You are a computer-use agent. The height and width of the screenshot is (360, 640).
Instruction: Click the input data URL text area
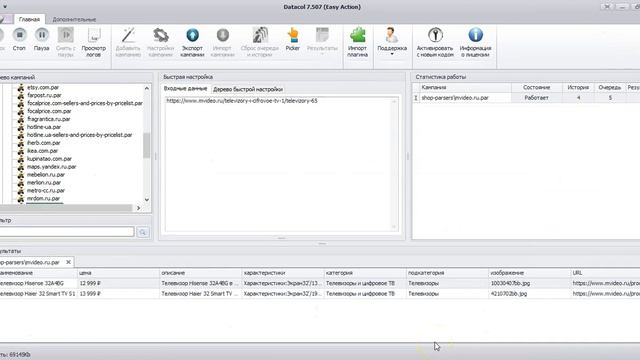(x=282, y=164)
